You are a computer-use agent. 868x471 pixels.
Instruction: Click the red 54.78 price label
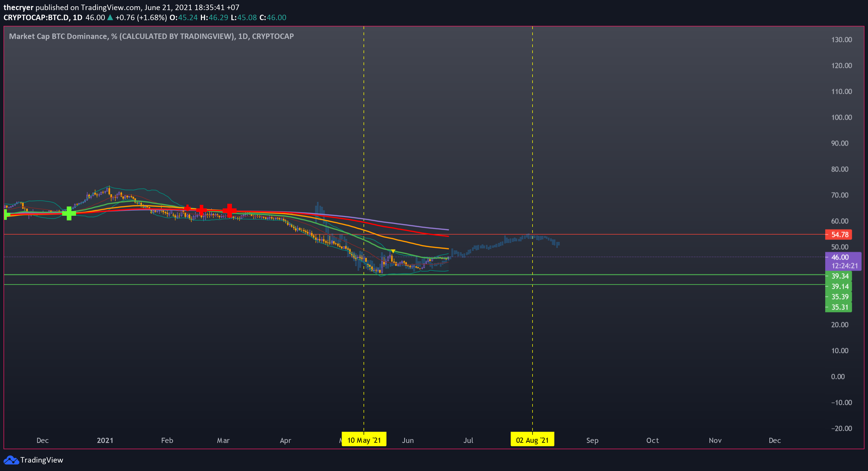[x=838, y=235]
